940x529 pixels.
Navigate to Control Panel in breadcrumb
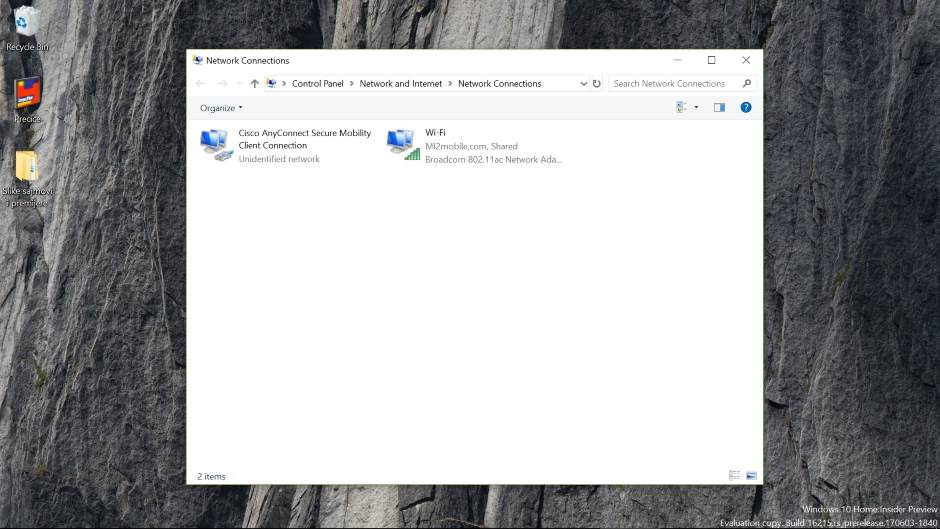pyautogui.click(x=319, y=84)
